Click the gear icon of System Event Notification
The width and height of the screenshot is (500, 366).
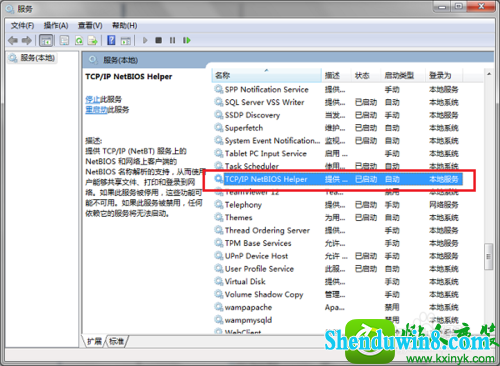(x=219, y=140)
